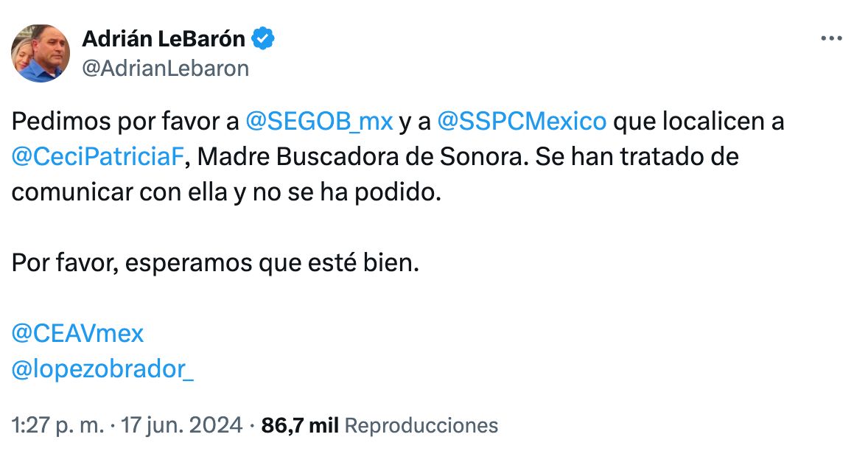This screenshot has width=868, height=451.
Task: Click the opening words "Pedimos por favor a"
Action: (x=125, y=122)
